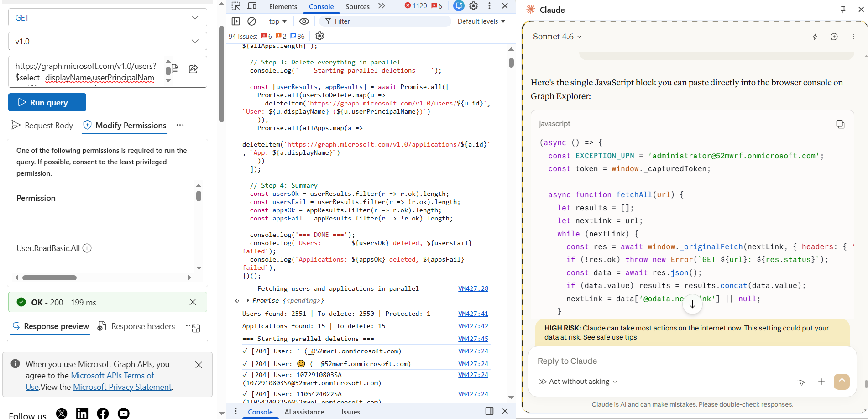Viewport: 868px width, 419px height.
Task: Open Claude panel three-dot options menu
Action: pos(853,37)
